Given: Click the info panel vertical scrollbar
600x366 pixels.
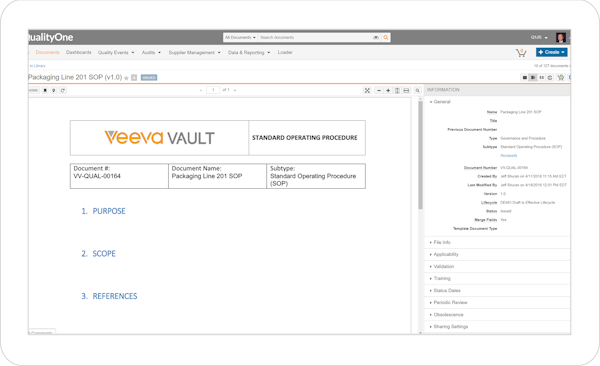Looking at the screenshot, I should point(420,155).
